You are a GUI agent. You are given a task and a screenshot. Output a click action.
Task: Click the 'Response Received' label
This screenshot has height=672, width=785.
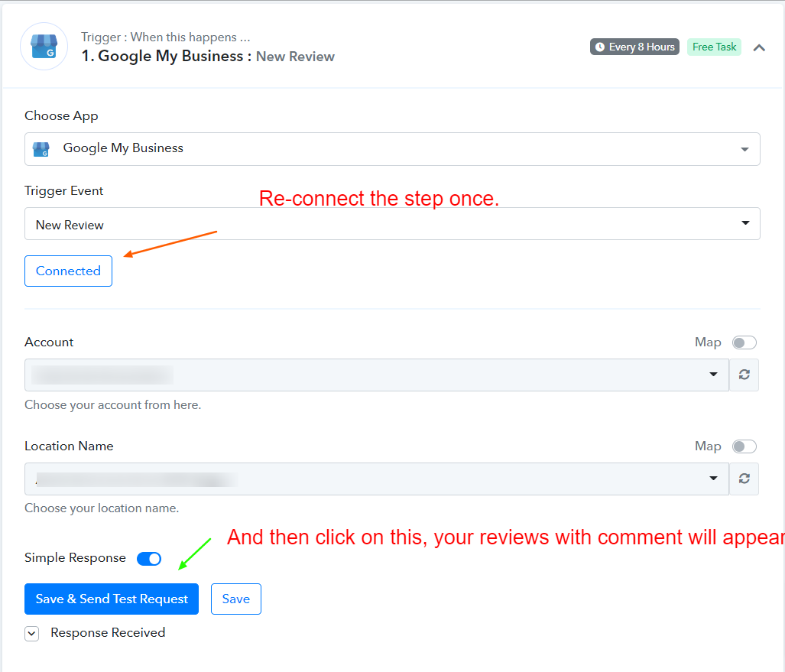[x=108, y=632]
